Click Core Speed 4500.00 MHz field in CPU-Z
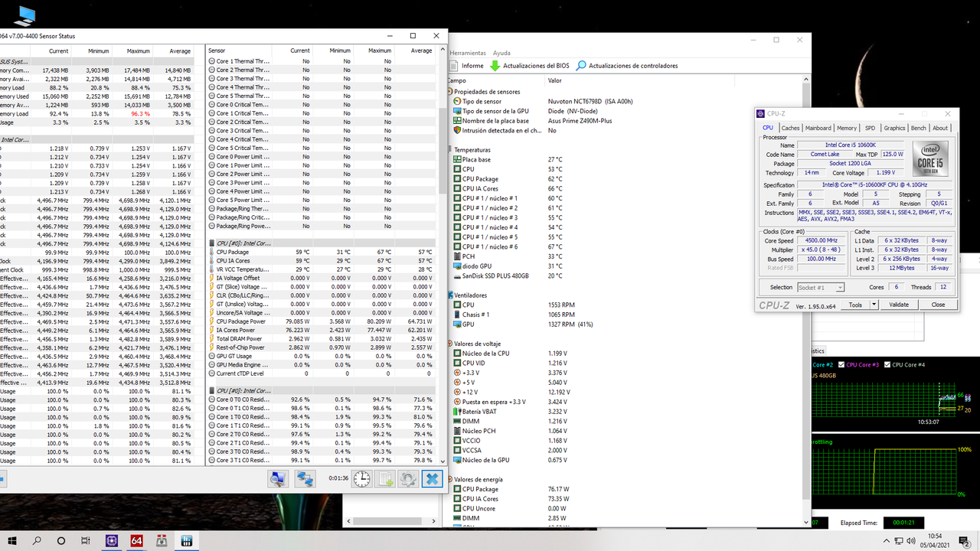980x551 pixels. point(821,241)
